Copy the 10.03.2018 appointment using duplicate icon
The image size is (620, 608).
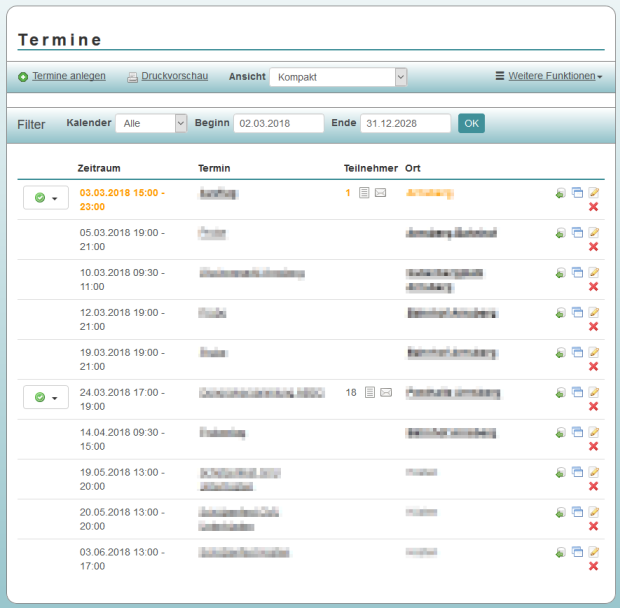click(x=577, y=272)
